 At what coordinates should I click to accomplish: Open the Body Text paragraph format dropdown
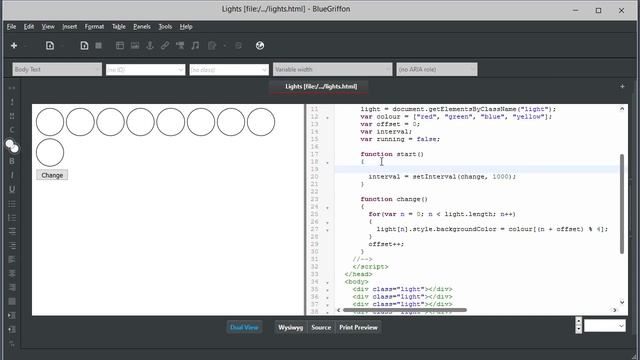57,69
